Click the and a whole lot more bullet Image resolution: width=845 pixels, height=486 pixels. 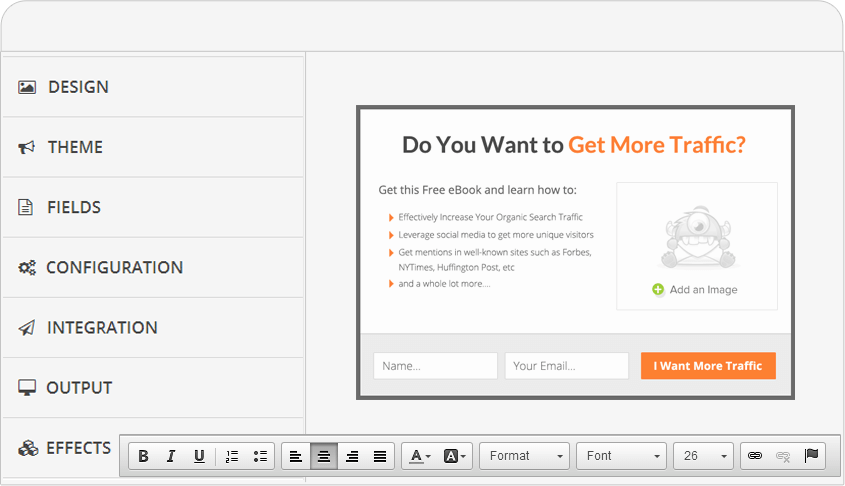pyautogui.click(x=444, y=284)
